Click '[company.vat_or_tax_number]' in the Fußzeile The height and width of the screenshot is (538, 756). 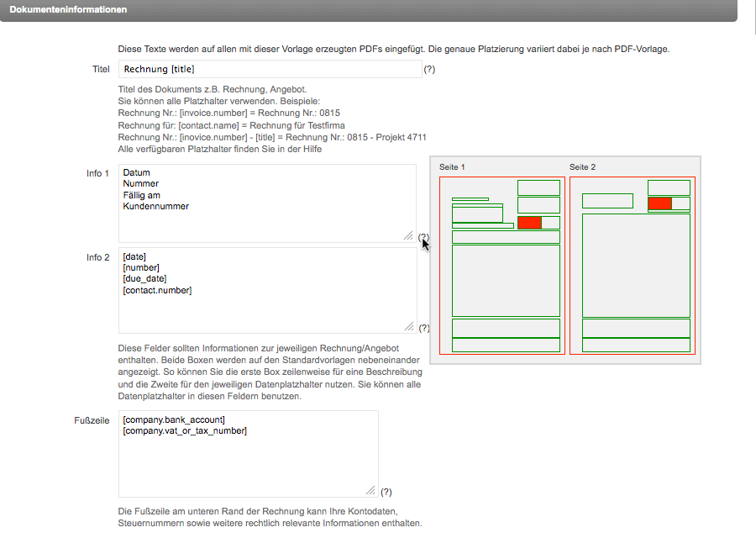[x=185, y=431]
